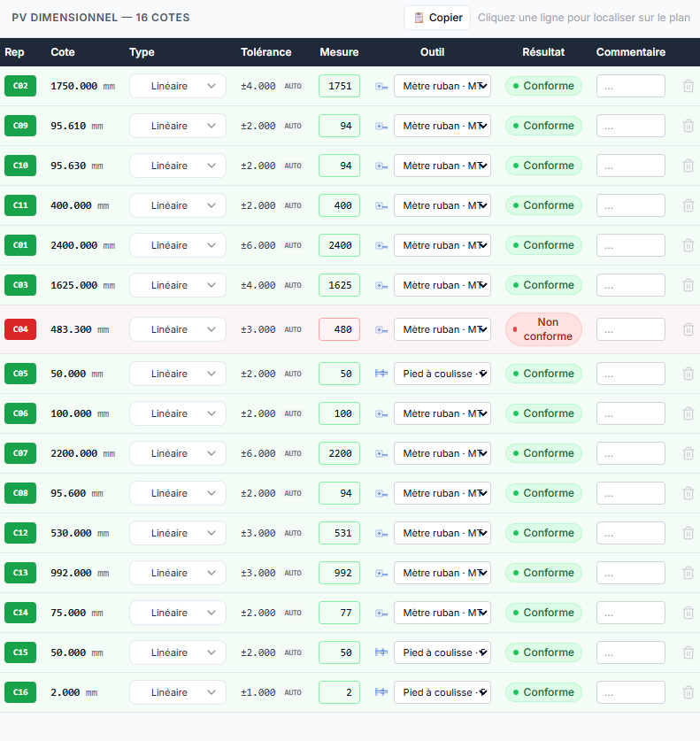Click tape measure icon in row C08
The height and width of the screenshot is (741, 700).
381,493
